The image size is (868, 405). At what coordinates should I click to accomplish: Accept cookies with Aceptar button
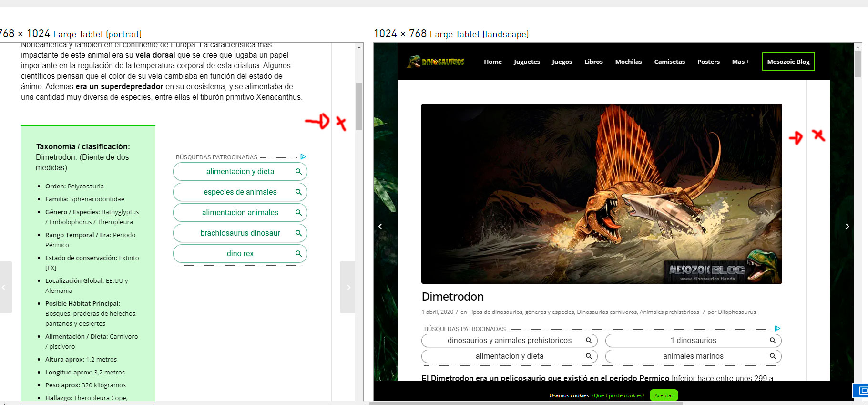click(x=664, y=395)
